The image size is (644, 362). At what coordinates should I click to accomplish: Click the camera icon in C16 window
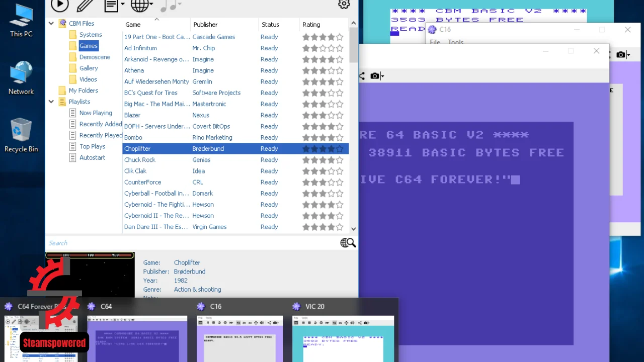point(621,54)
